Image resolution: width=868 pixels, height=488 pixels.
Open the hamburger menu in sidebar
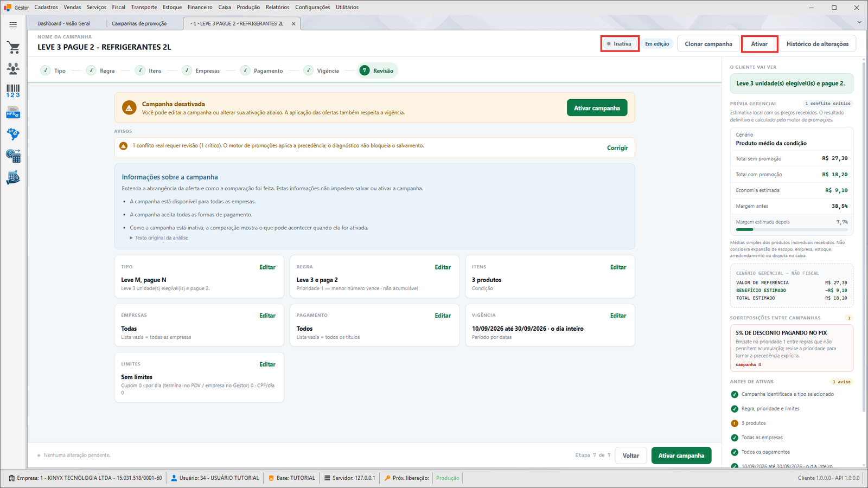pos(13,24)
